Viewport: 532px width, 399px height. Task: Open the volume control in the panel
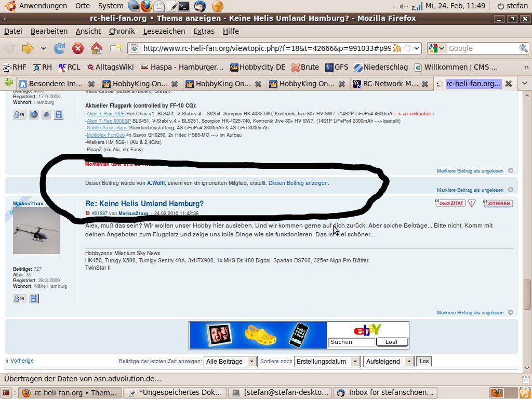click(x=404, y=6)
